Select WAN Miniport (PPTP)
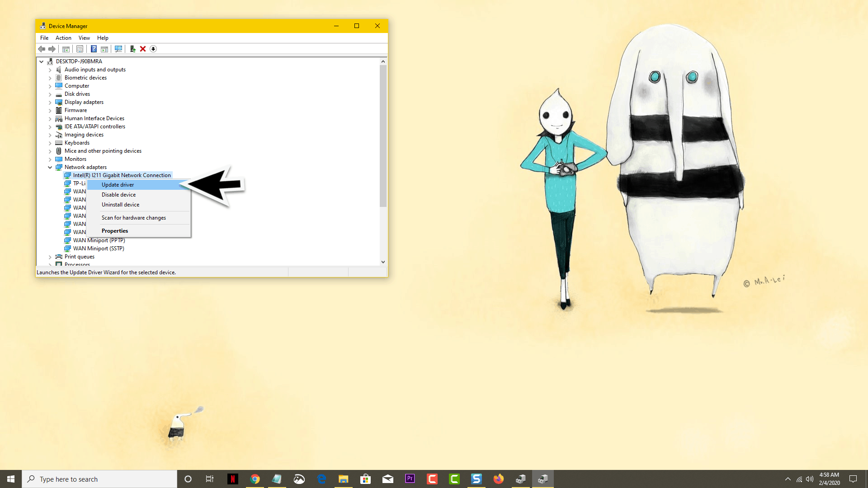The height and width of the screenshot is (488, 868). (x=99, y=240)
